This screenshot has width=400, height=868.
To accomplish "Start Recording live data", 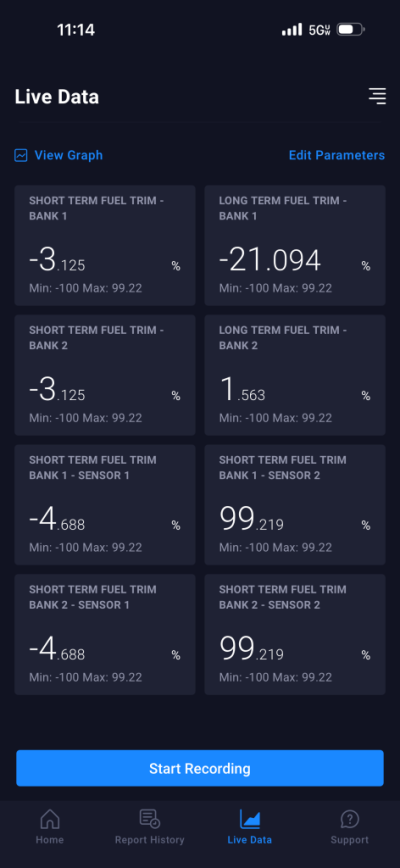I will click(x=200, y=768).
